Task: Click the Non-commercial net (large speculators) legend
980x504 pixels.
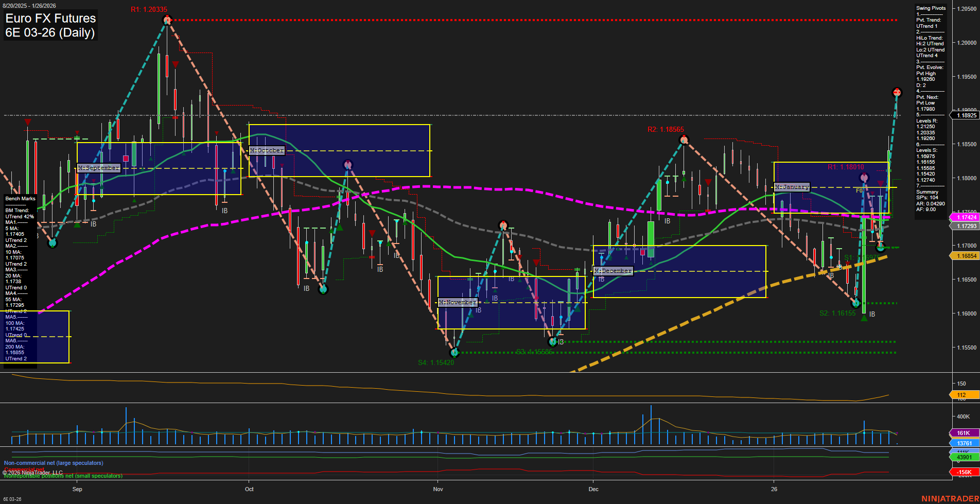Action: [x=54, y=463]
